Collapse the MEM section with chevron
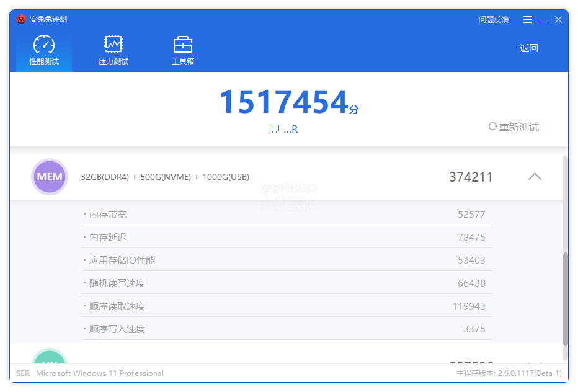 click(x=535, y=177)
